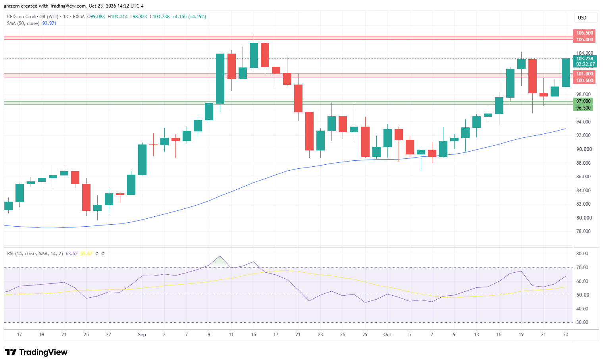Select the CFDs on Crude Oil (WTI) title
603x364 pixels.
click(x=33, y=17)
